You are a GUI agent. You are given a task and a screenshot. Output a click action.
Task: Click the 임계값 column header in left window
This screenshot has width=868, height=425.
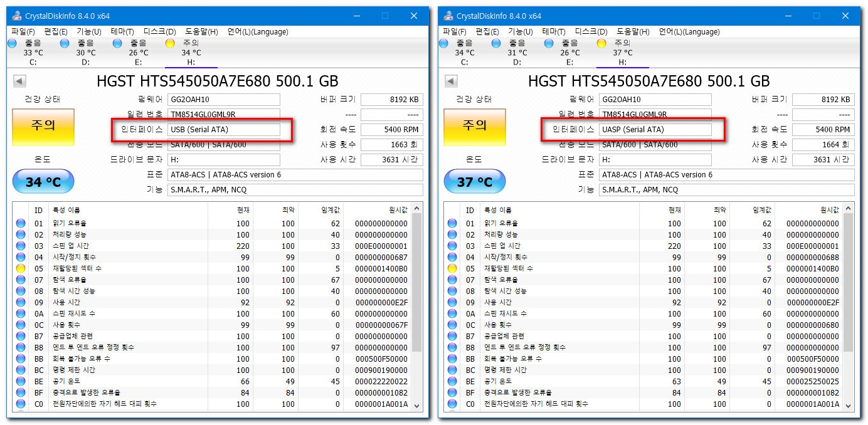pyautogui.click(x=320, y=210)
